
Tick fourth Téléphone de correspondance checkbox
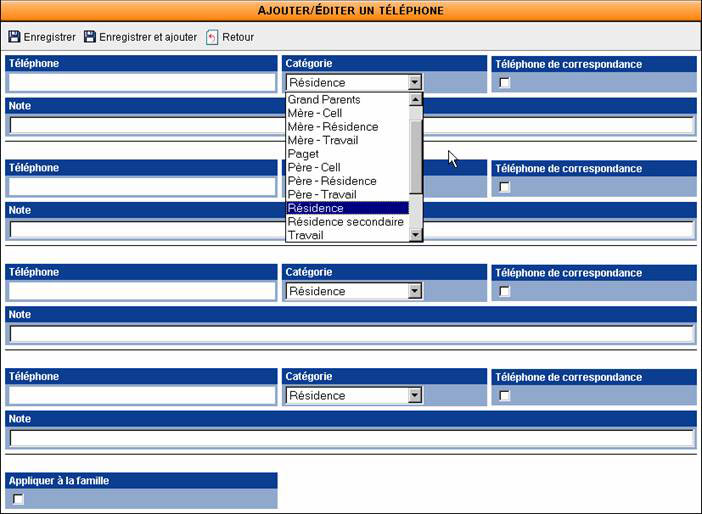click(505, 395)
